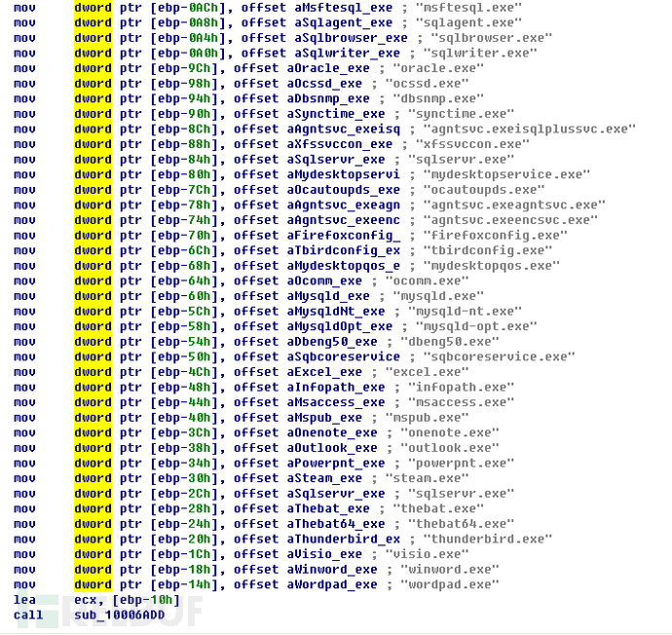The width and height of the screenshot is (672, 635).
Task: Click the [ebp-0A8h] memory operand
Action: (x=189, y=23)
